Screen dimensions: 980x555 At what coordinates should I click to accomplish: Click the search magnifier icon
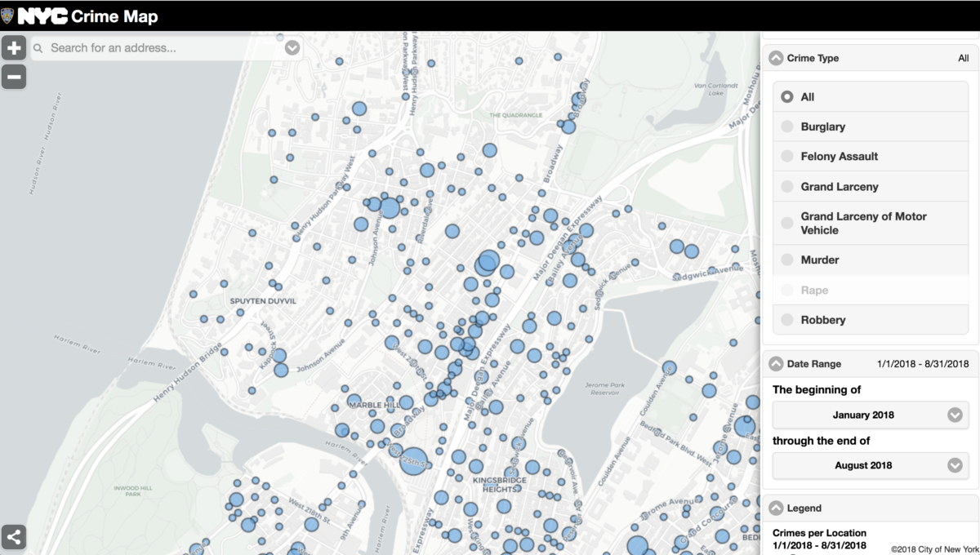click(38, 48)
